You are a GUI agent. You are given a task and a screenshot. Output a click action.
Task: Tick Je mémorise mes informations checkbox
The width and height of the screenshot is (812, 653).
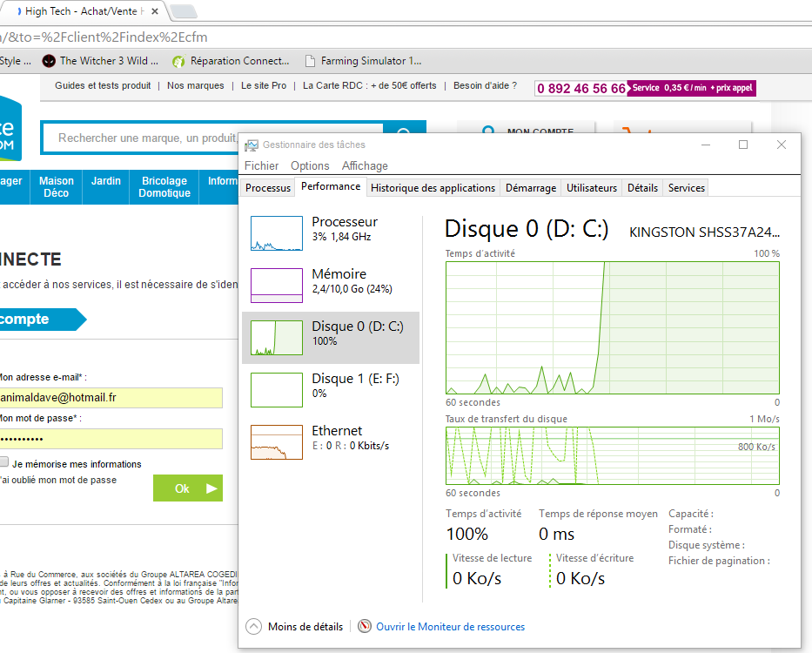(x=4, y=461)
